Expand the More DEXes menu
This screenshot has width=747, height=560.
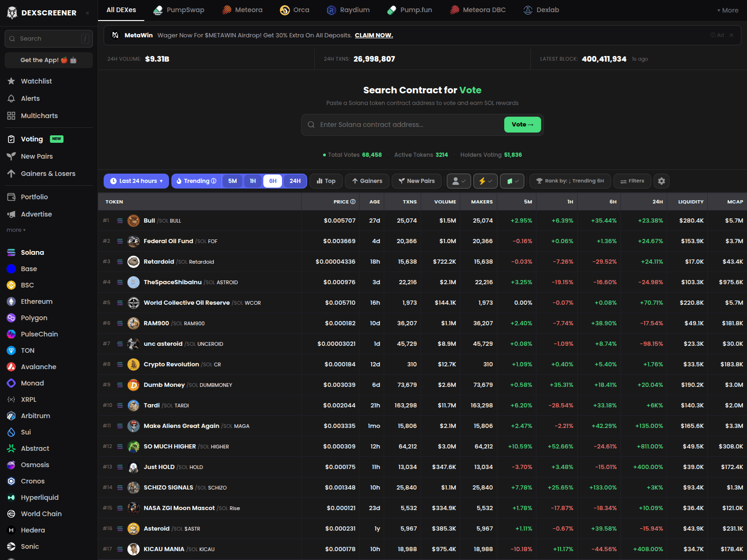coord(727,10)
